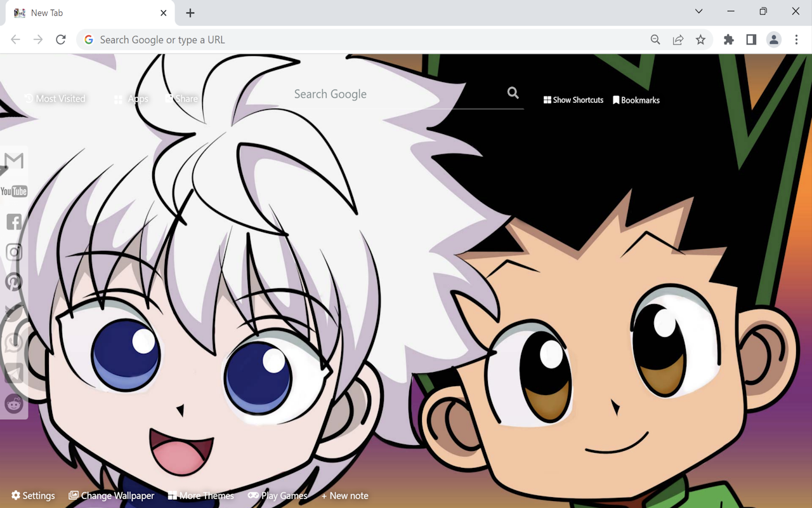
Task: Open Pinterest from the sidebar
Action: 13,282
